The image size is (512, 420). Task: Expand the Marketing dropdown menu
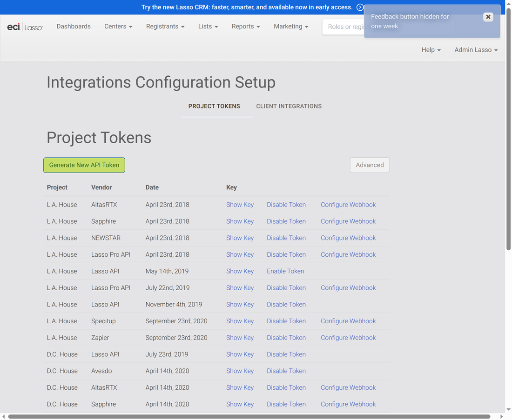coord(291,27)
